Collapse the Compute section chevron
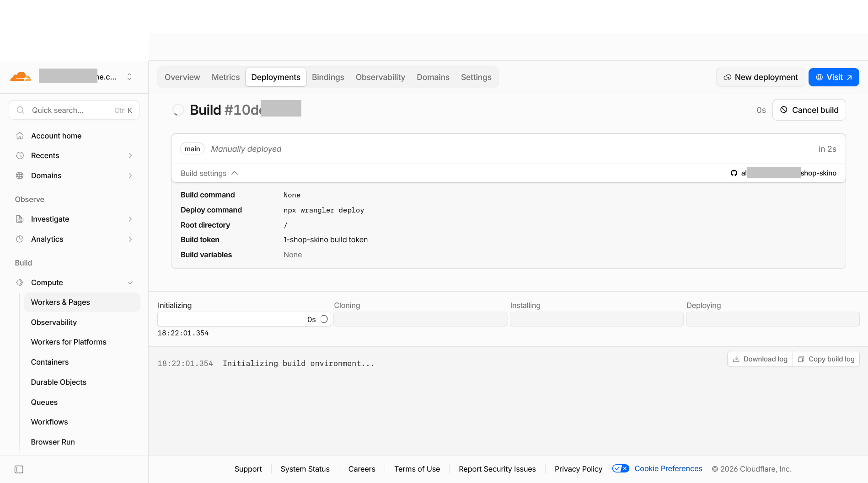This screenshot has height=483, width=868. (130, 282)
